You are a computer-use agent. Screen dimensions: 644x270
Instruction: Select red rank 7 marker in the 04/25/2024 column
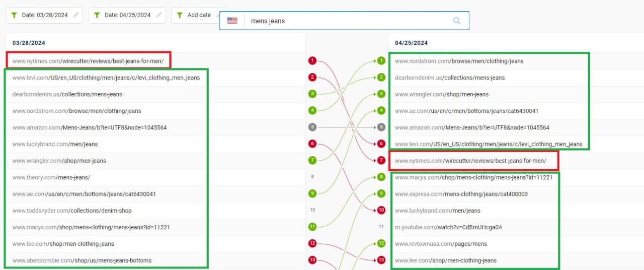click(x=381, y=161)
